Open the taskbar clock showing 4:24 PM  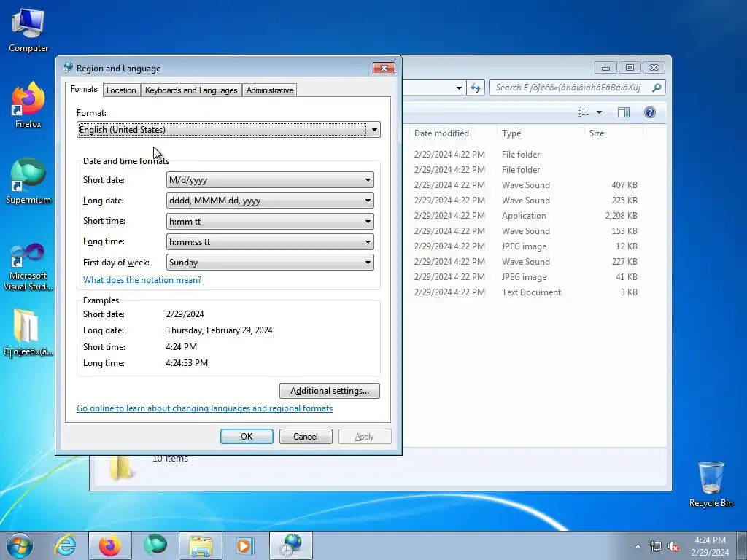pos(710,545)
